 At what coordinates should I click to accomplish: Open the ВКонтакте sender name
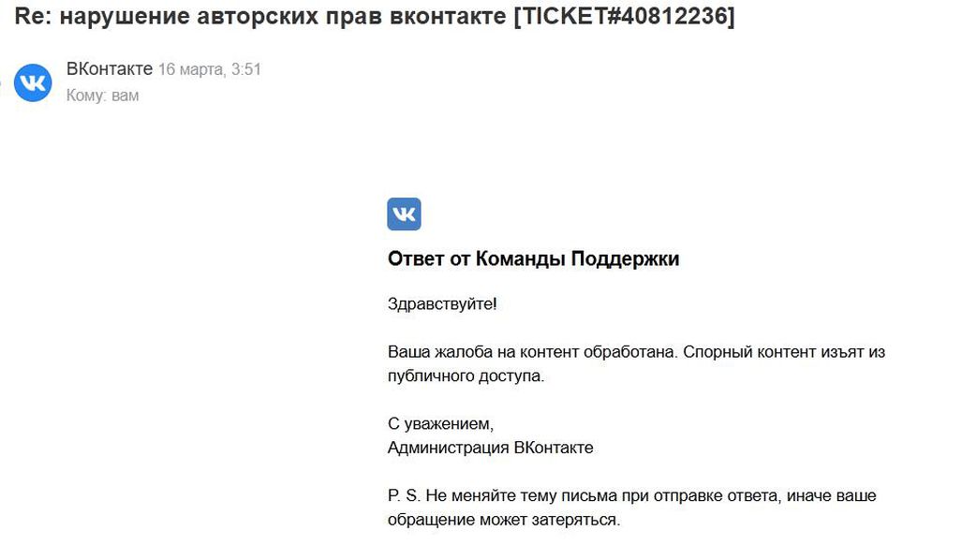pyautogui.click(x=110, y=68)
